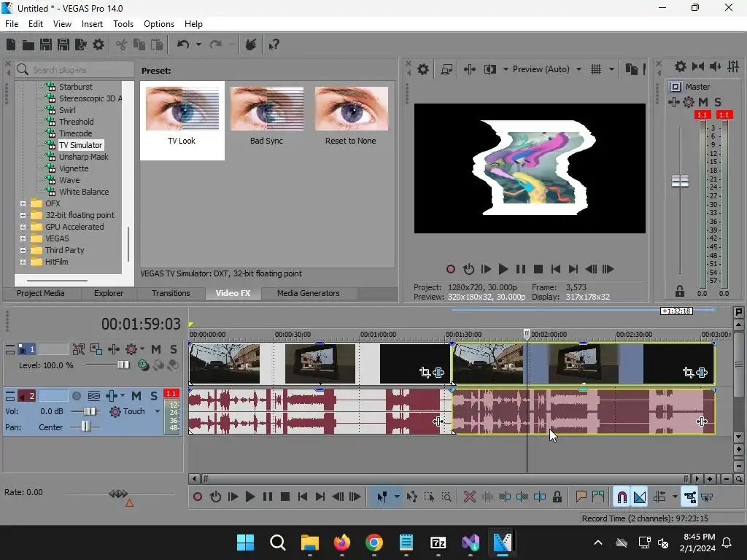Open the File menu
Viewport: 747px width, 560px height.
12,24
